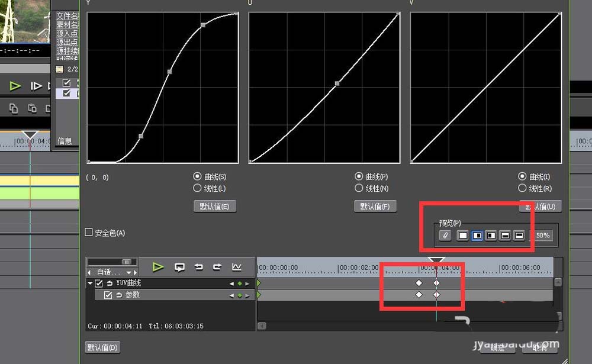Select the curve graph display icon
Image resolution: width=592 pixels, height=364 pixels.
[x=237, y=266]
